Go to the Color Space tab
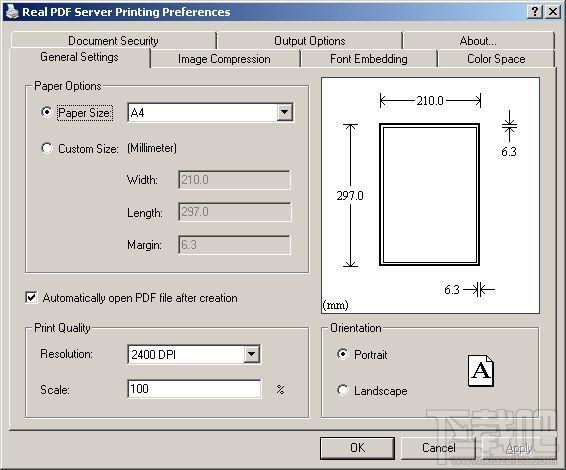 [x=496, y=59]
